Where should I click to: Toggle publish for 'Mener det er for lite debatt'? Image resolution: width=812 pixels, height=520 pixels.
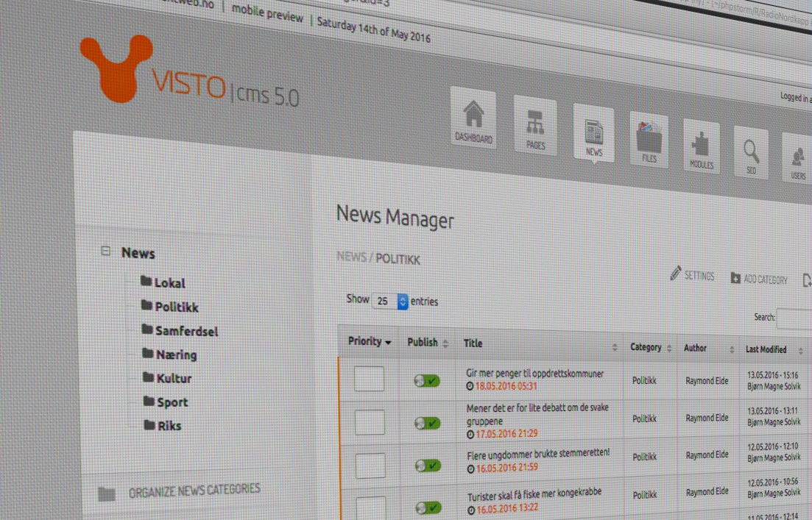tap(427, 423)
